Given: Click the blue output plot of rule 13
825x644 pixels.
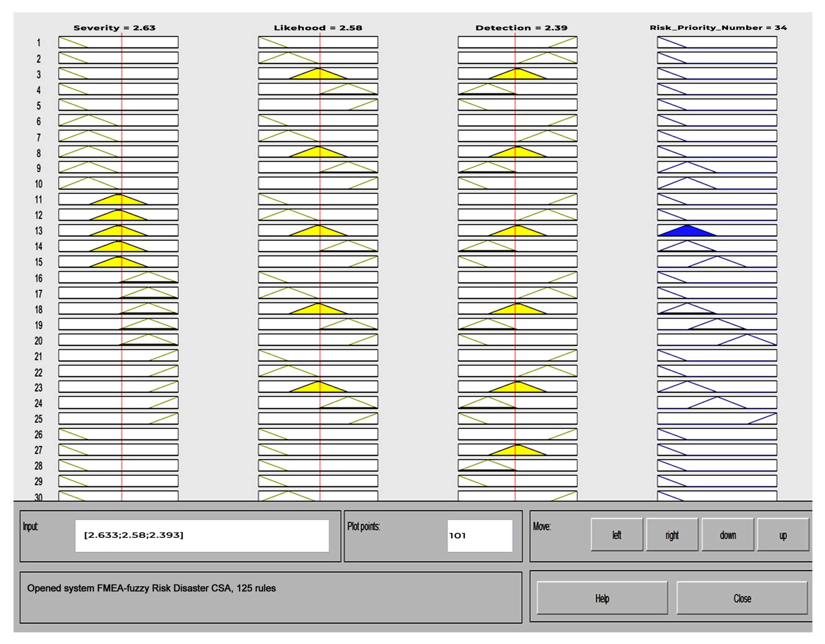Looking at the screenshot, I should [687, 231].
